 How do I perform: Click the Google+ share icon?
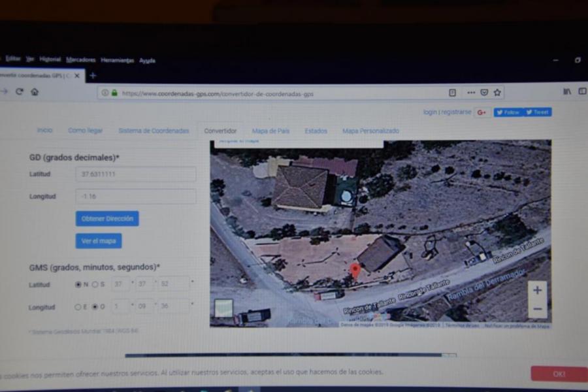click(482, 112)
